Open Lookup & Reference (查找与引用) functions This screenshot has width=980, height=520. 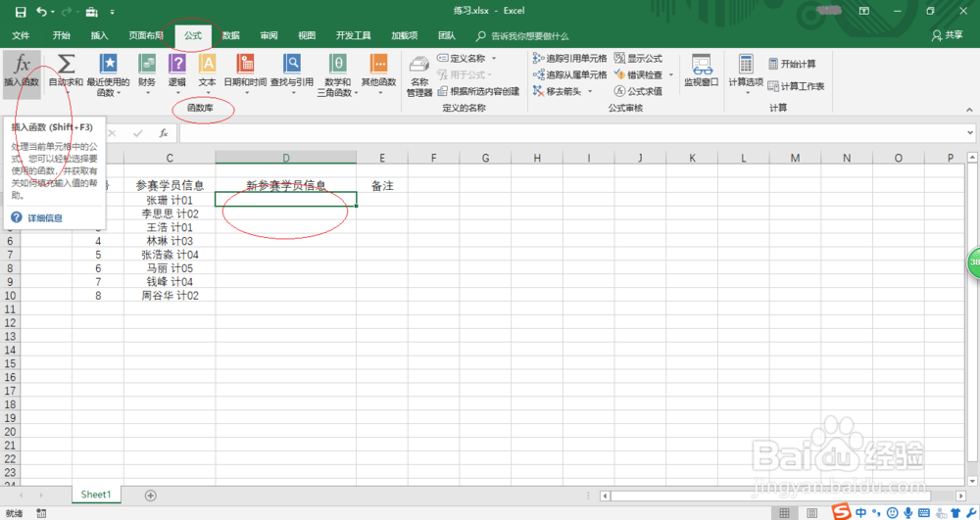[x=292, y=73]
